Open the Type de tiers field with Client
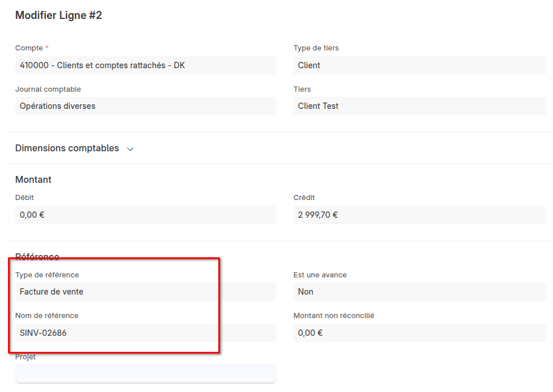Viewport: 553px width, 392px height. tap(419, 65)
